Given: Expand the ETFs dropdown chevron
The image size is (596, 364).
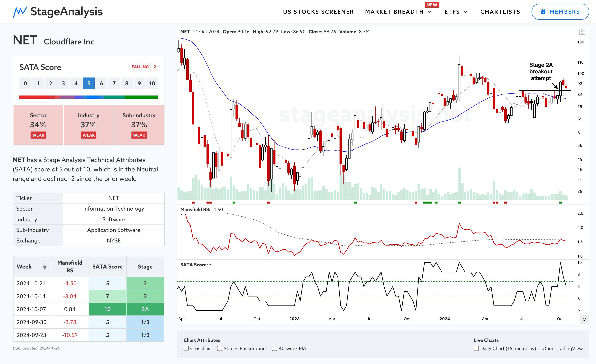Looking at the screenshot, I should coord(466,12).
